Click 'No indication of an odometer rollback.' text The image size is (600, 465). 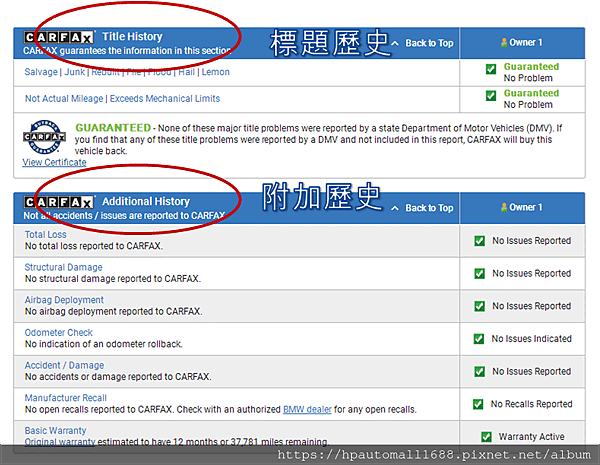pos(103,344)
